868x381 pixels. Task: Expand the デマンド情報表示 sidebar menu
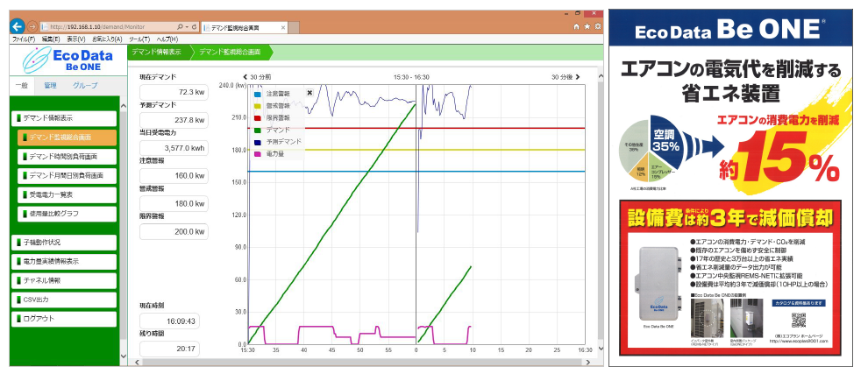click(x=64, y=118)
